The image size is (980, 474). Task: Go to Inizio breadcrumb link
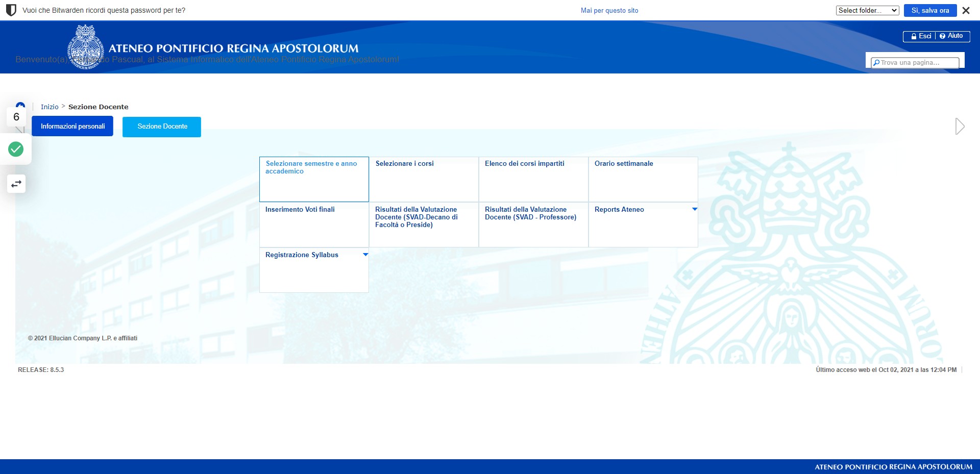point(50,107)
